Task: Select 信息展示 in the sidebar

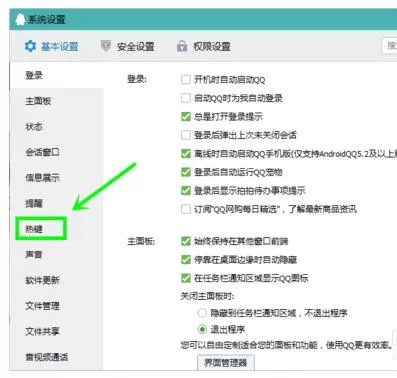Action: click(43, 178)
